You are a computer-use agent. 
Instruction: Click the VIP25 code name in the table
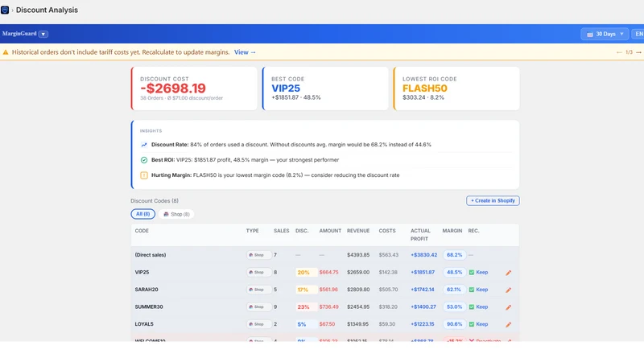[142, 272]
